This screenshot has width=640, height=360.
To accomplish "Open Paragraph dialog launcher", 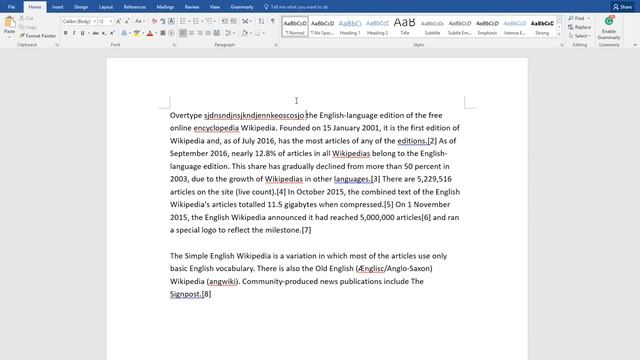I will tap(276, 45).
